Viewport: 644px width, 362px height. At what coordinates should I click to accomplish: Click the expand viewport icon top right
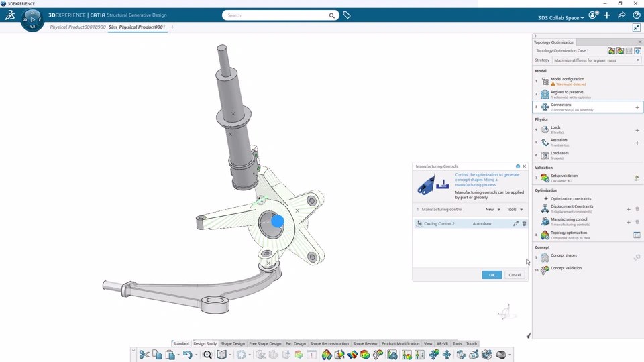pos(637,27)
